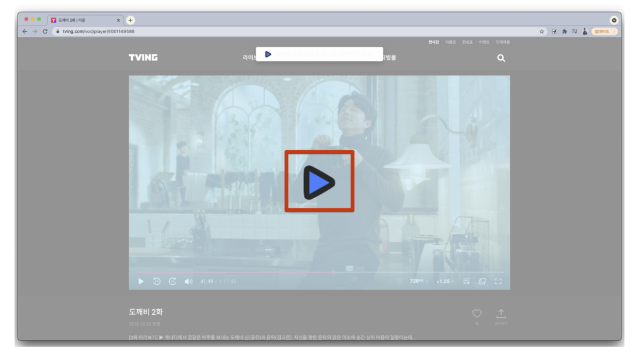Enable picture-in-picture mini player icon
This screenshot has height=364, width=639.
[x=482, y=281]
